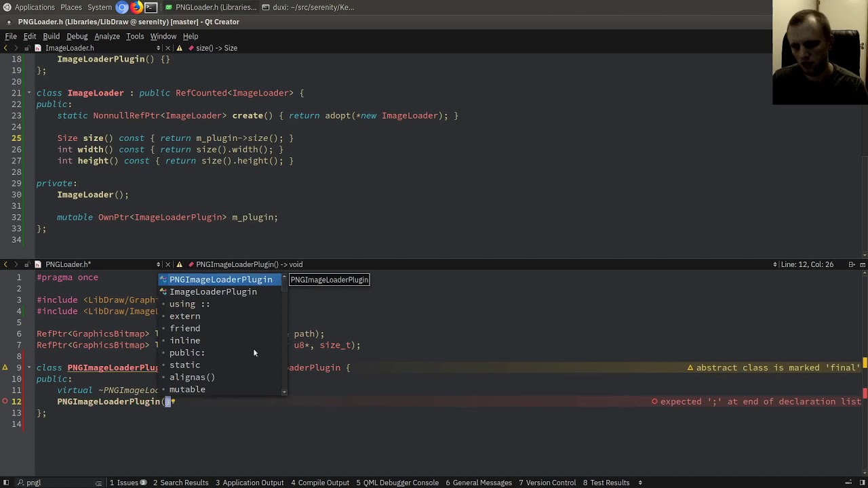
Task: Click the warning icon in PNGLoader.h toolbar
Action: (180, 264)
